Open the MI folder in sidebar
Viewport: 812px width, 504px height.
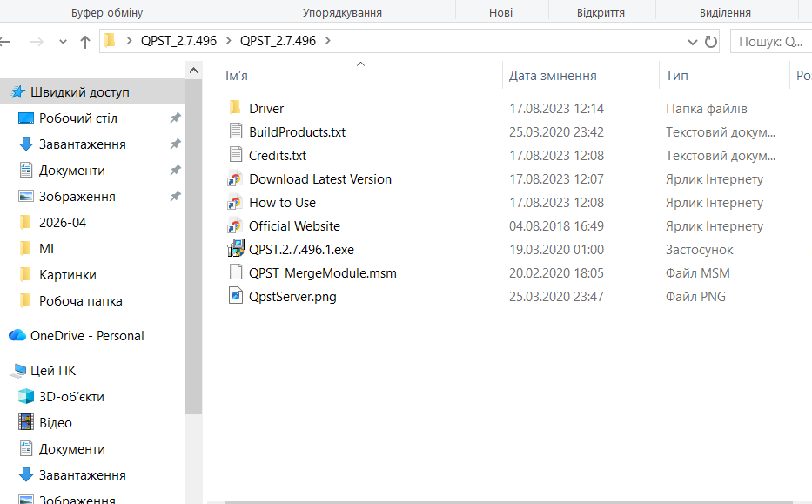click(x=47, y=249)
